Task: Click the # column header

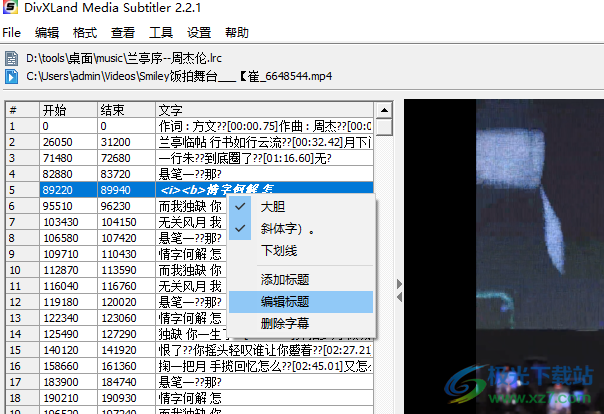Action: click(22, 110)
